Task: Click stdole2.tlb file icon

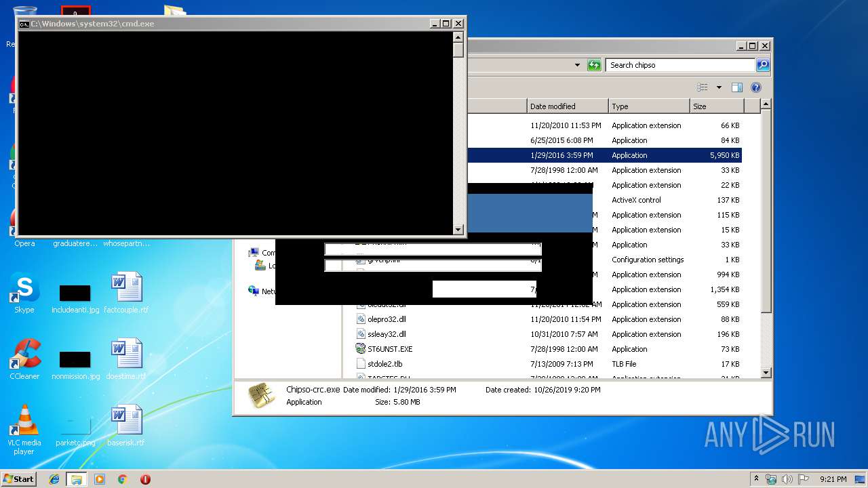Action: click(x=361, y=364)
